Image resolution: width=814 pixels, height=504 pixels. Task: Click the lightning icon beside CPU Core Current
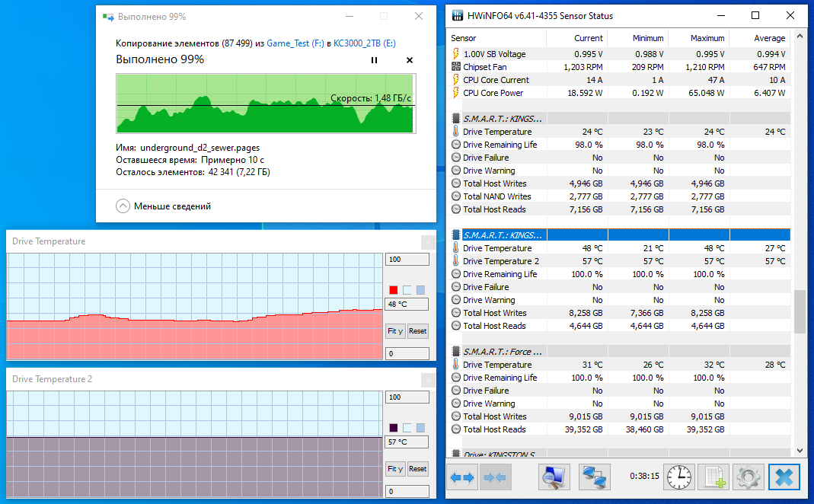coord(456,79)
